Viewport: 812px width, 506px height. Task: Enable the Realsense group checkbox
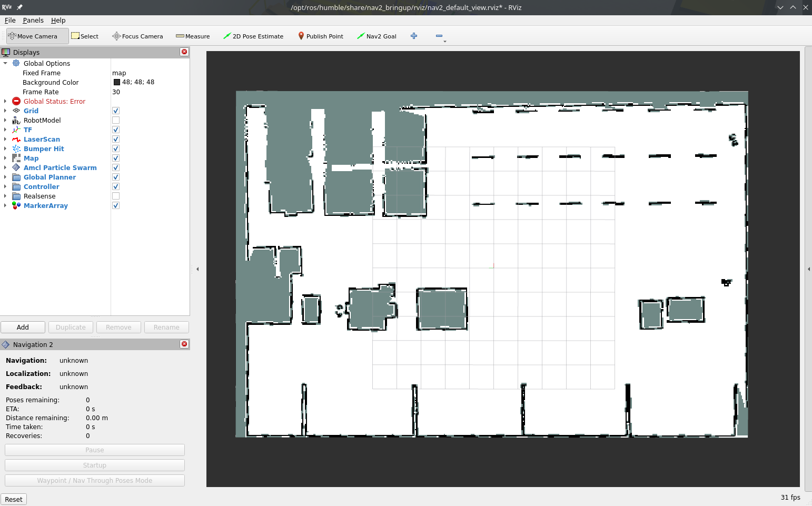(116, 196)
